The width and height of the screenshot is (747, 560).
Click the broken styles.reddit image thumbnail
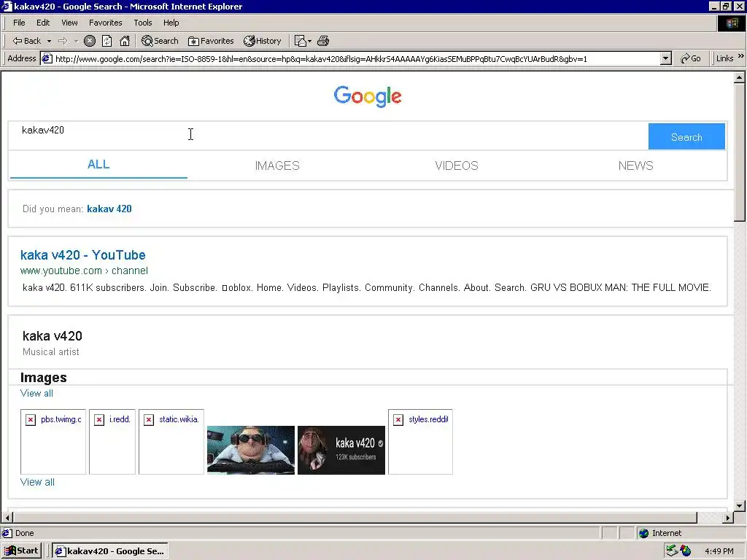click(420, 441)
